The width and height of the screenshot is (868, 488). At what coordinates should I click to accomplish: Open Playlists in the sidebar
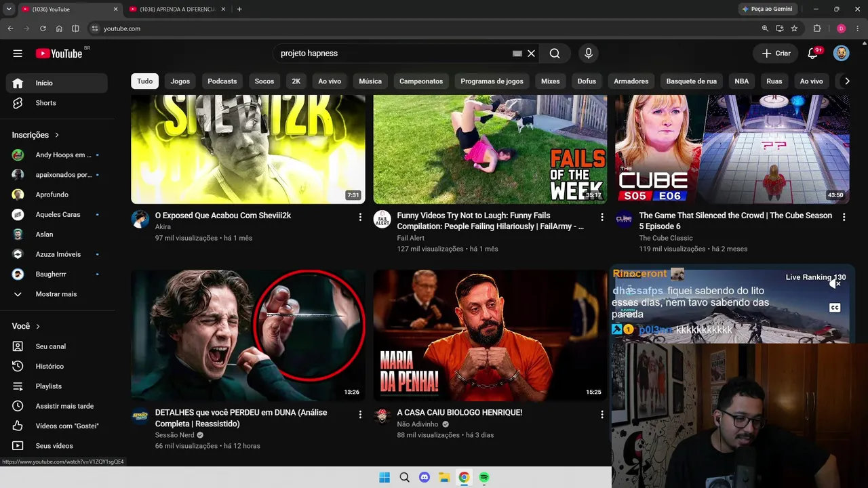[x=56, y=386]
